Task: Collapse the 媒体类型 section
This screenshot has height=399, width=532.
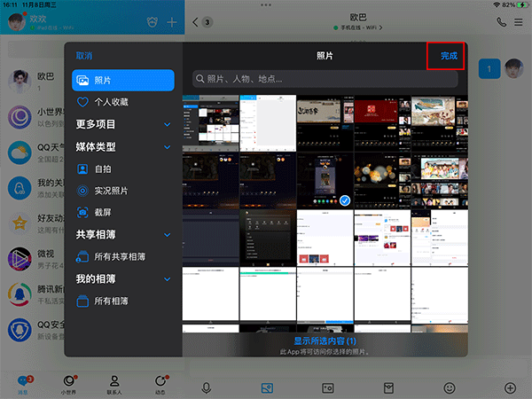Action: pyautogui.click(x=167, y=146)
